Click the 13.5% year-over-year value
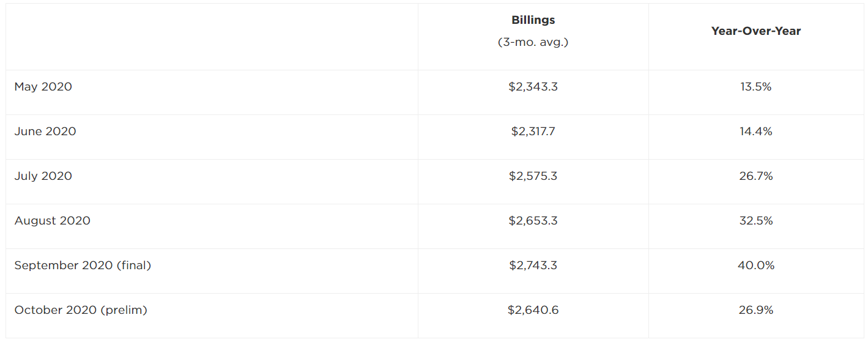 pos(756,87)
